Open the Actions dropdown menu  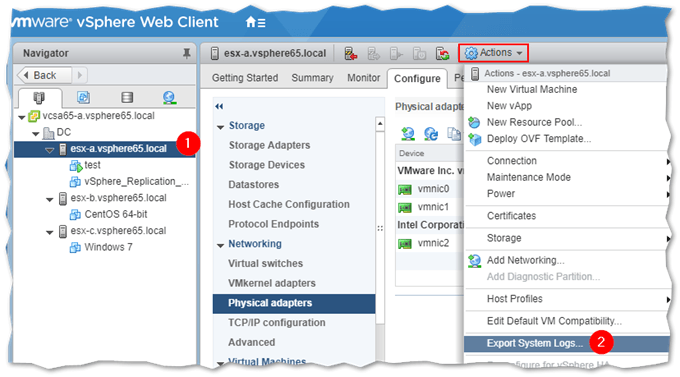(x=494, y=53)
